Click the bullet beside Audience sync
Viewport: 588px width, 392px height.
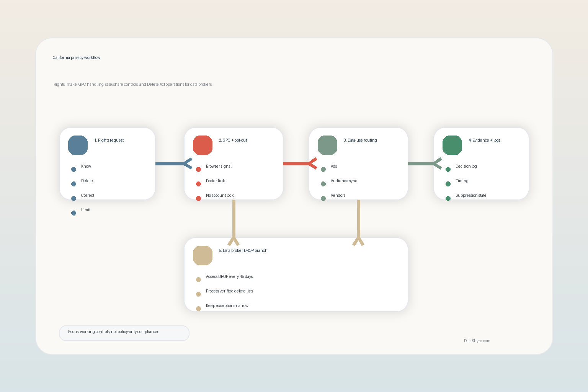pyautogui.click(x=323, y=184)
